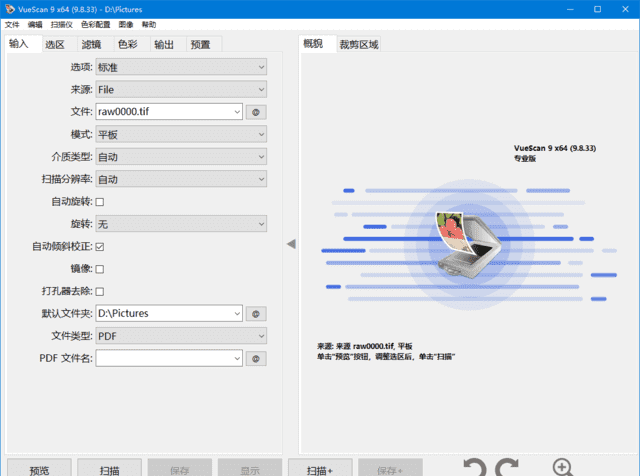Click the browse icon beside PDF 文件名 field
Image resolution: width=640 pixels, height=476 pixels.
point(256,359)
